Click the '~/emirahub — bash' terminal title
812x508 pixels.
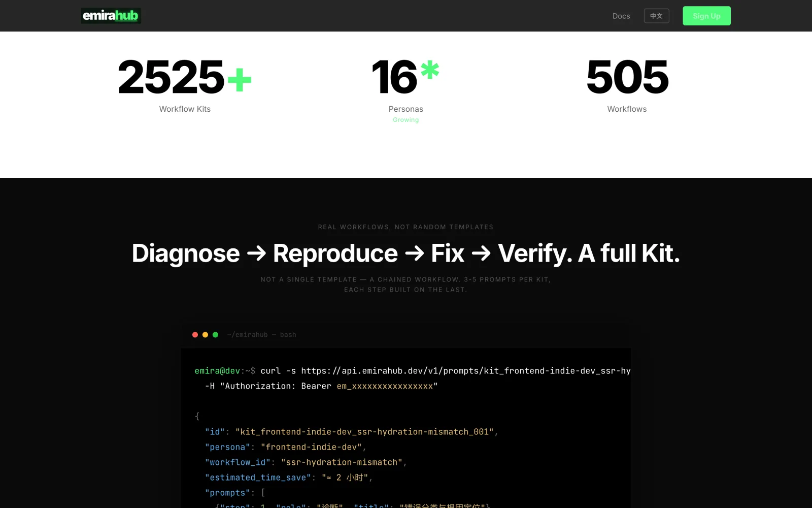[261, 335]
